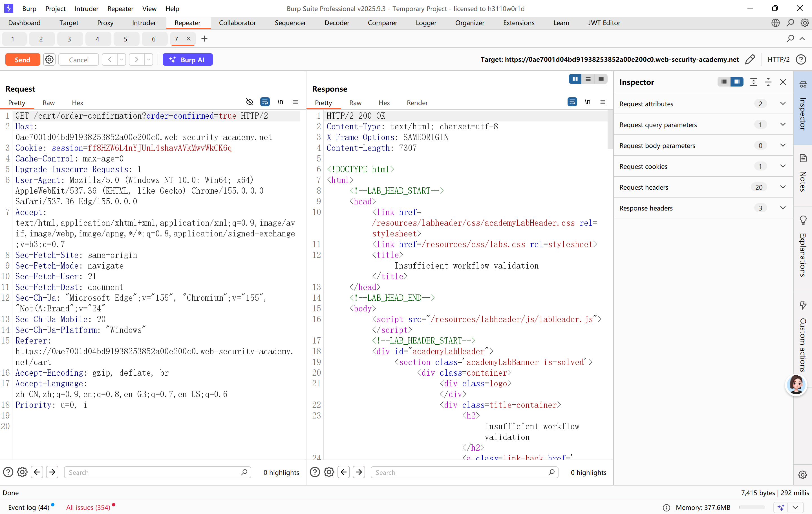Click the Burp AI button
Screen dimensions: 812x514
(187, 60)
